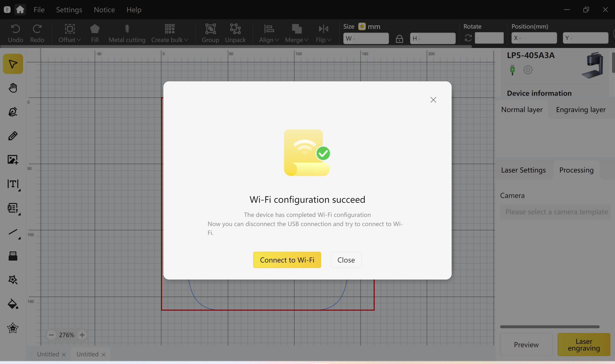Choose the insert image tool
Screen dimensions: 615x364
click(13, 160)
